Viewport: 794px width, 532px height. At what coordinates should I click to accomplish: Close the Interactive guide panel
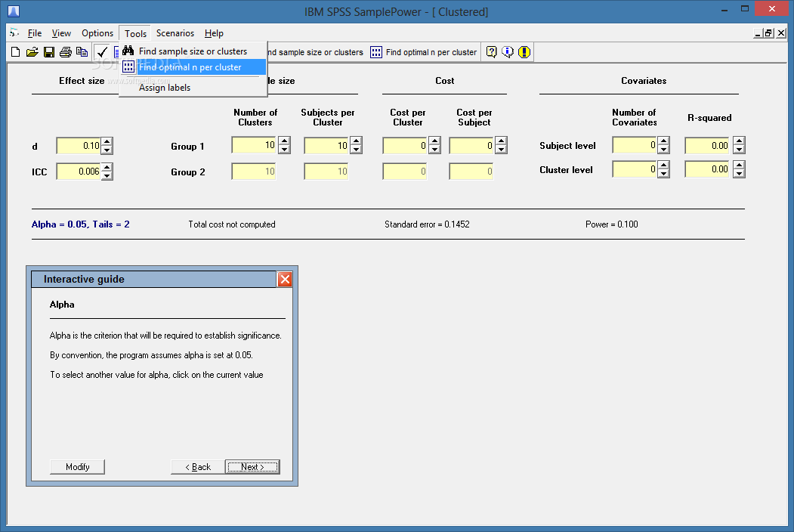tap(285, 279)
